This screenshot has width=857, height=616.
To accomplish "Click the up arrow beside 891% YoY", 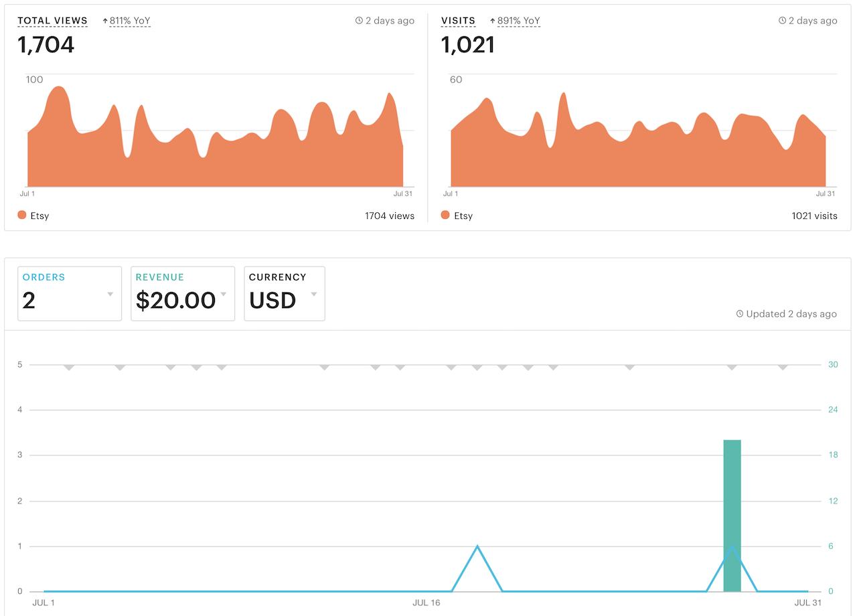I will [x=493, y=21].
